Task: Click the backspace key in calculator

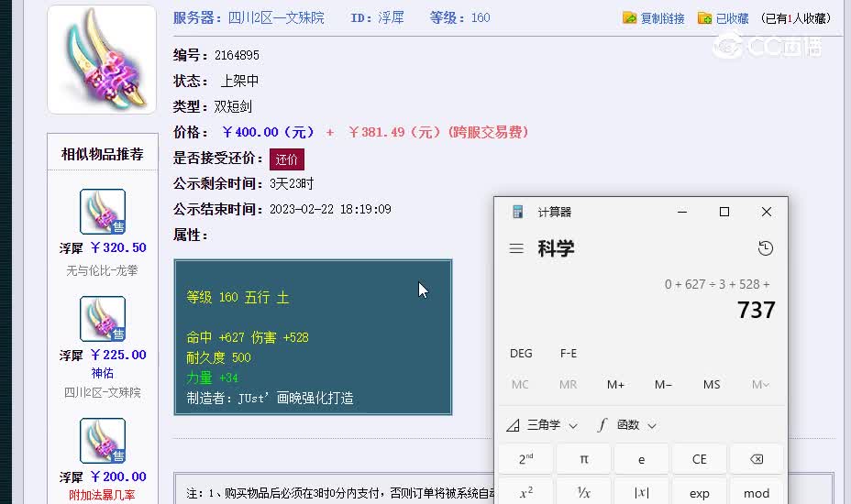Action: pos(756,459)
